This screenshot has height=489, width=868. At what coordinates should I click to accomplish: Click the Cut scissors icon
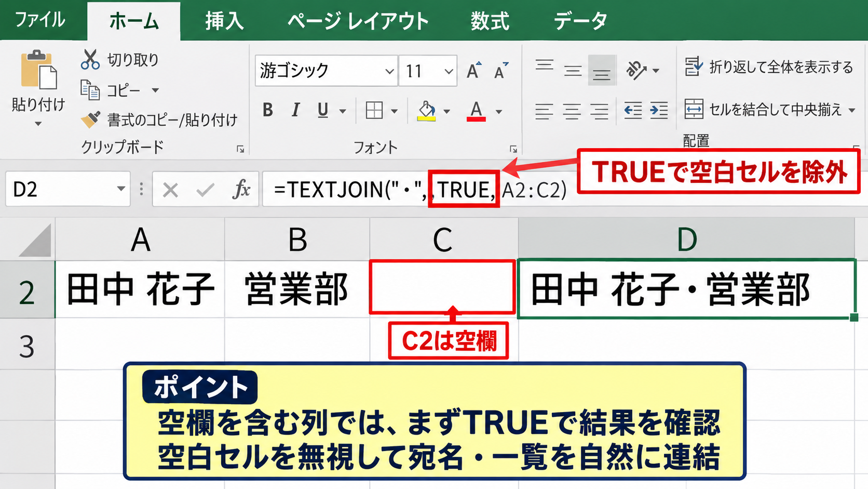pyautogui.click(x=90, y=59)
